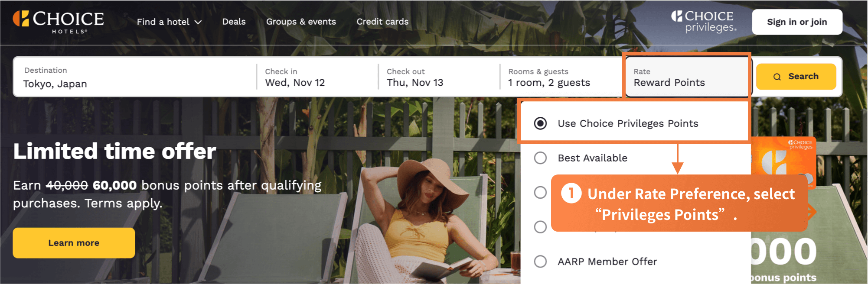The image size is (868, 284).
Task: Click the Sign in or join button
Action: pyautogui.click(x=797, y=22)
